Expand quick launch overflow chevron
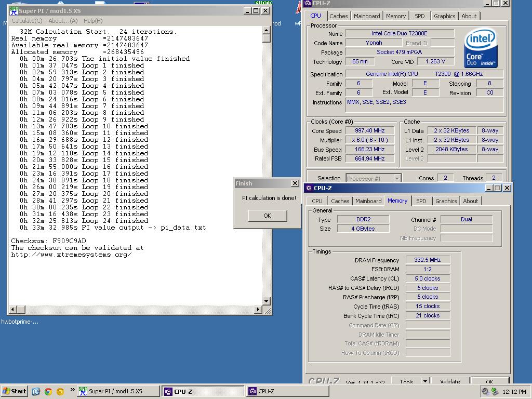Screen dimensions: 532x399 [x=72, y=390]
